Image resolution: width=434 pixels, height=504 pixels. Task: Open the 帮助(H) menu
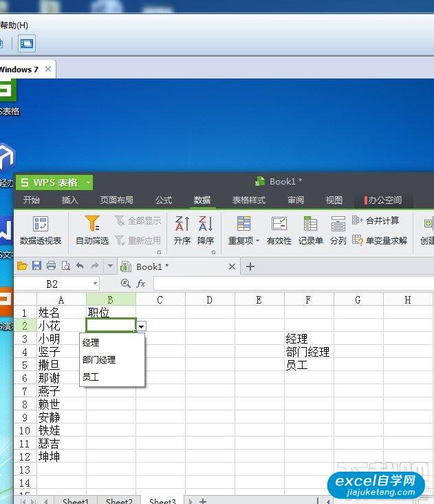click(x=14, y=25)
